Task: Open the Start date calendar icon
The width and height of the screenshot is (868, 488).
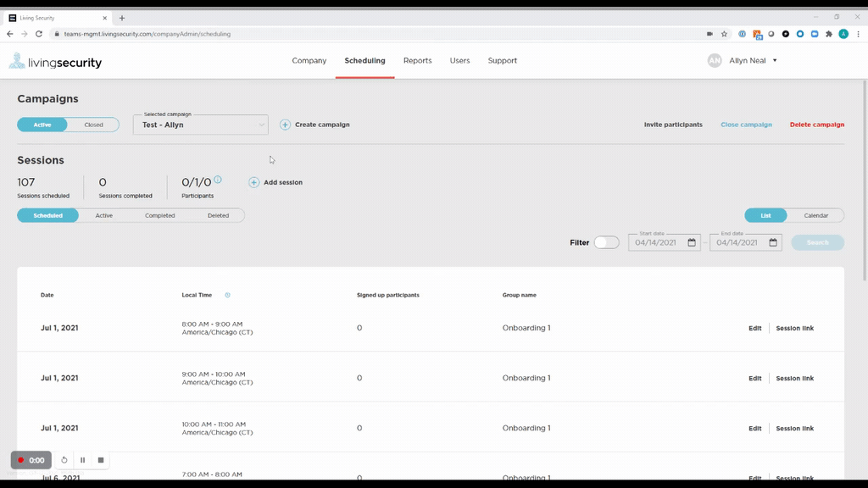Action: 692,242
